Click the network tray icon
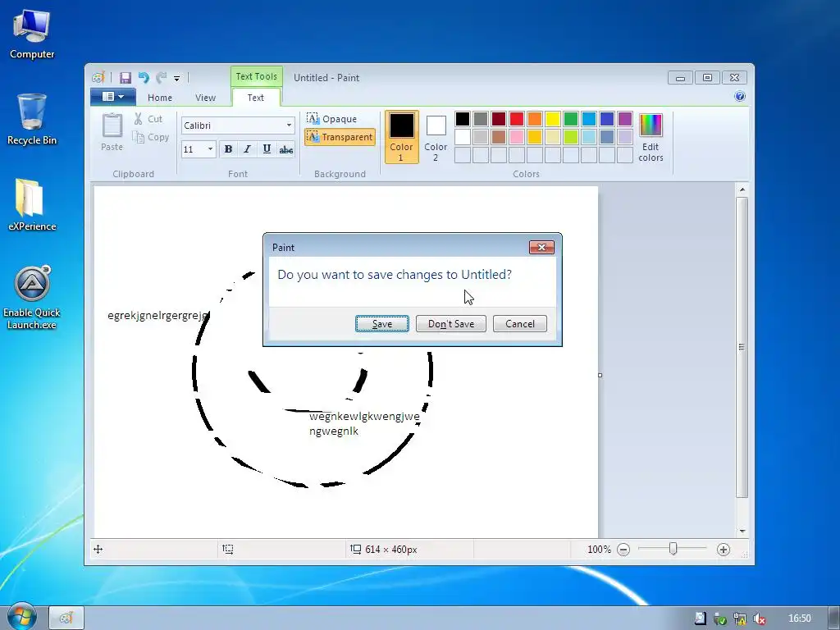Image resolution: width=840 pixels, height=630 pixels. tap(739, 619)
